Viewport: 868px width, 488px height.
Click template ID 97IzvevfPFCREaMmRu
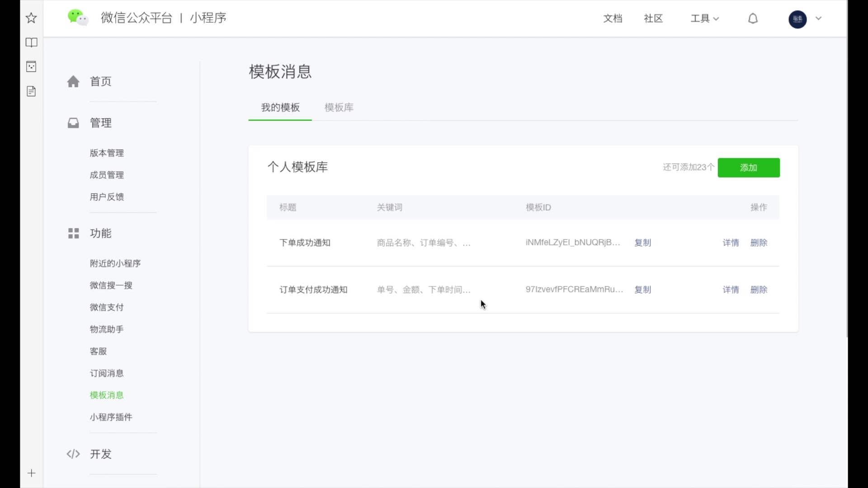pyautogui.click(x=574, y=289)
